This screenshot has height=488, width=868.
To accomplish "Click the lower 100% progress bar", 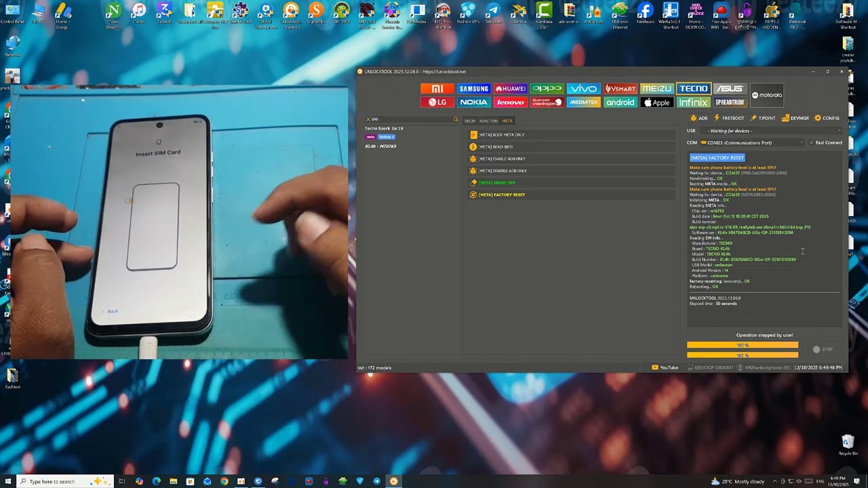I will pos(743,355).
